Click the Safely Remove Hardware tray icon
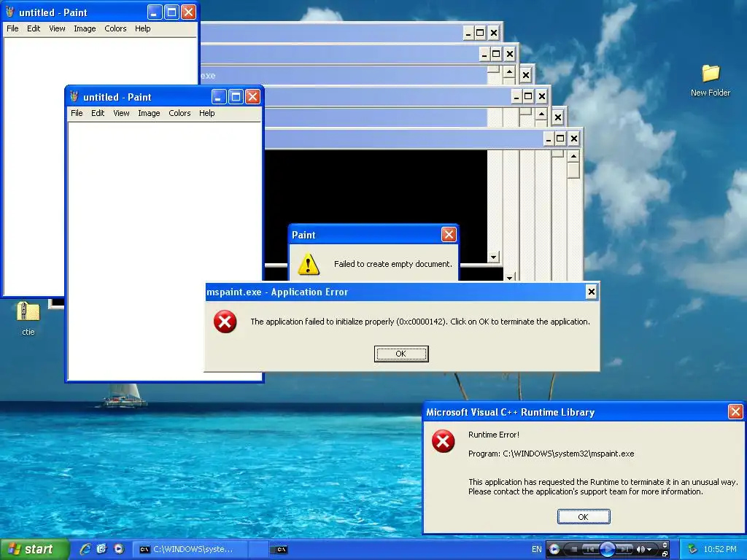 tap(693, 549)
